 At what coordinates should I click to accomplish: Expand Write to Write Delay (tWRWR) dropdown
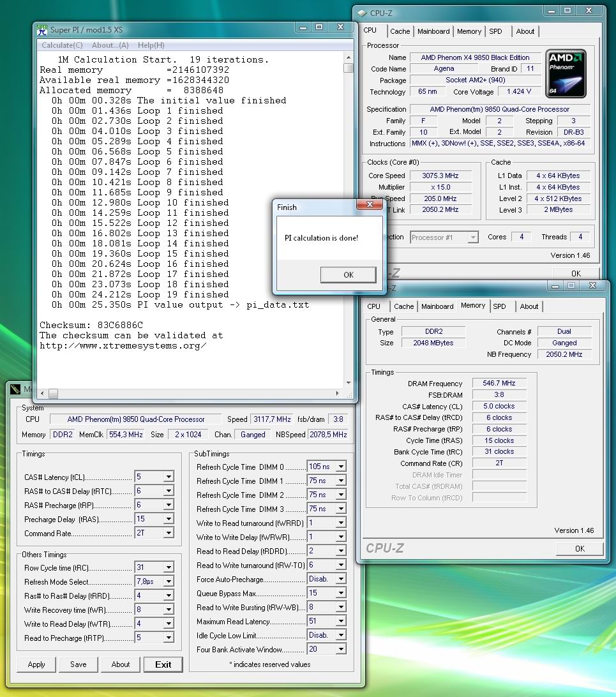341,537
